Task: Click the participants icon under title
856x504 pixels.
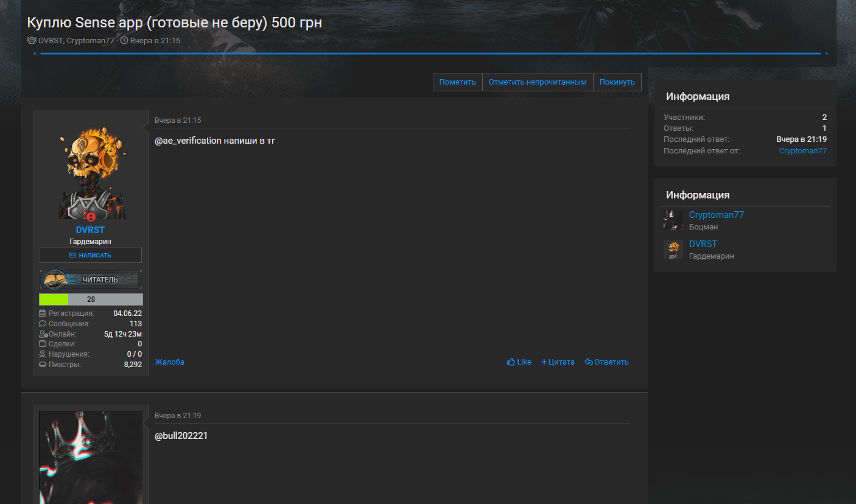Action: click(x=32, y=41)
